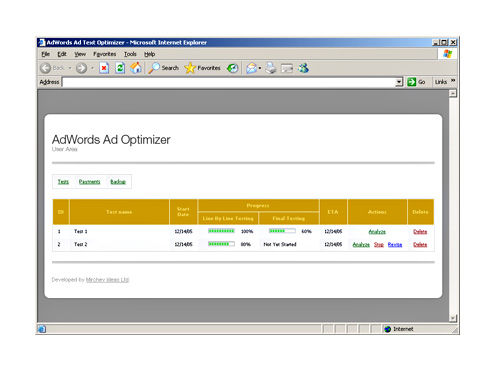
Task: Click the 'Line By Line Testing' header
Action: (x=228, y=218)
